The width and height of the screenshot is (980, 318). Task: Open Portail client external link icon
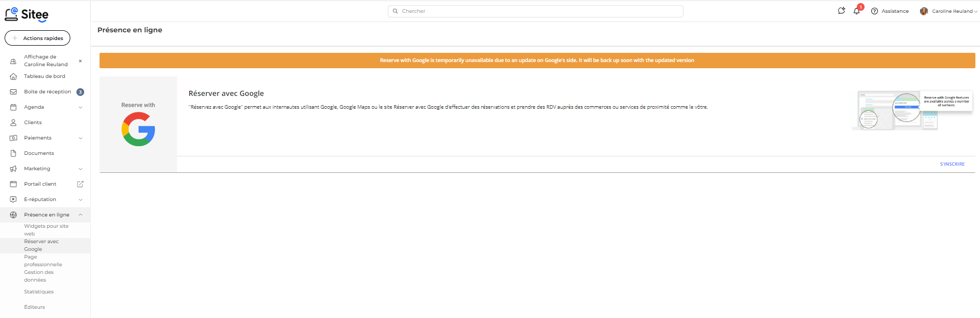click(x=80, y=184)
